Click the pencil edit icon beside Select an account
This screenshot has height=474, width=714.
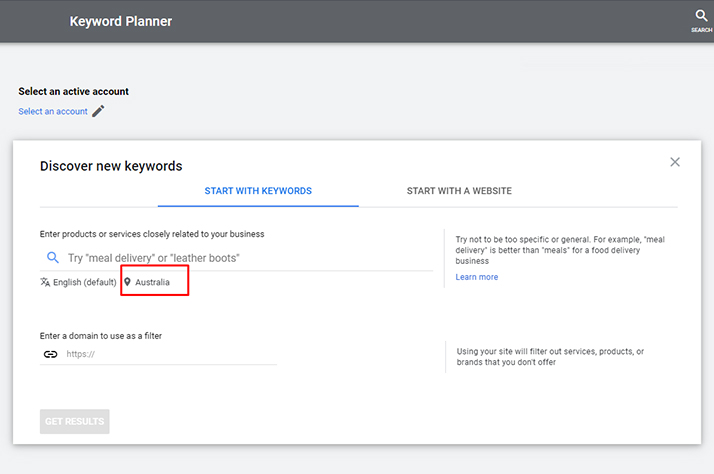98,111
